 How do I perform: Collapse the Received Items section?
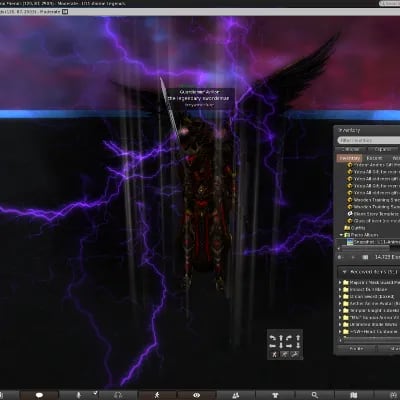pos(344,272)
